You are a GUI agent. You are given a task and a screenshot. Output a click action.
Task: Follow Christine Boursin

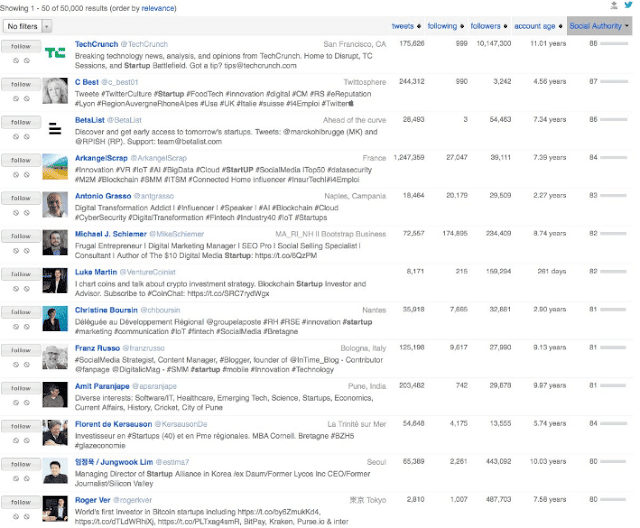[21, 312]
